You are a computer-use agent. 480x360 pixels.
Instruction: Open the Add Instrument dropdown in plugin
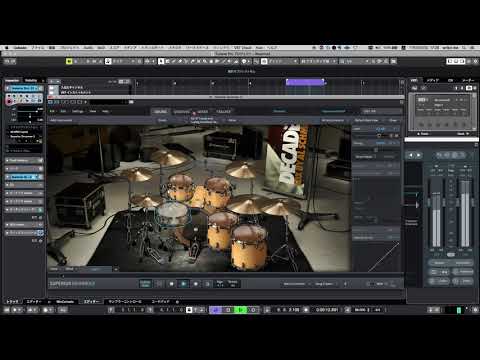(61, 120)
